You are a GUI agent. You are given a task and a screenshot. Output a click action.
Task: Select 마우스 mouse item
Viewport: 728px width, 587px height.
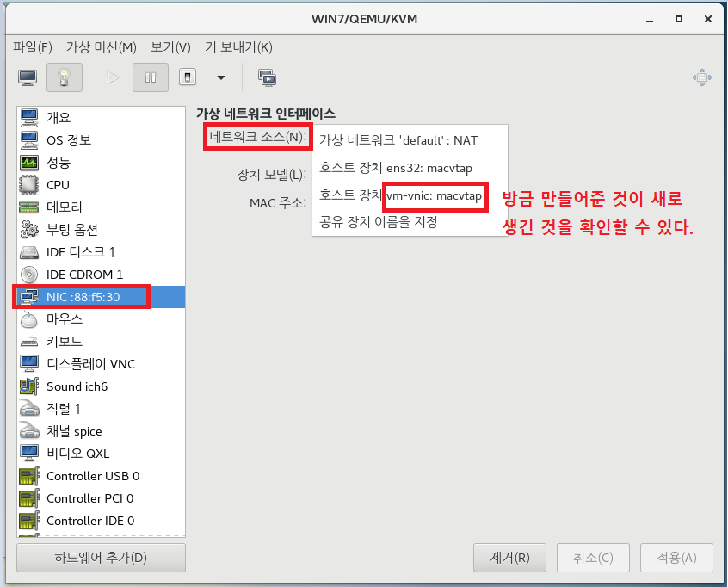pyautogui.click(x=102, y=319)
